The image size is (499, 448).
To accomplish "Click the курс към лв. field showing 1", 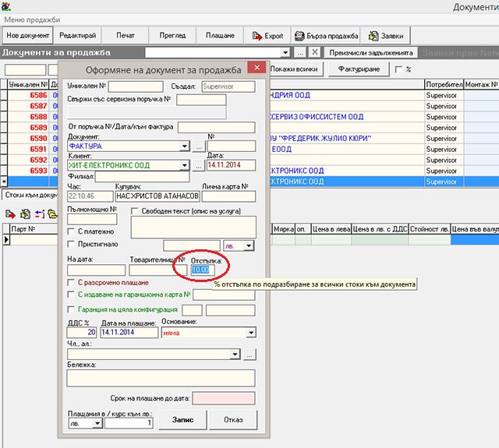I will click(129, 423).
